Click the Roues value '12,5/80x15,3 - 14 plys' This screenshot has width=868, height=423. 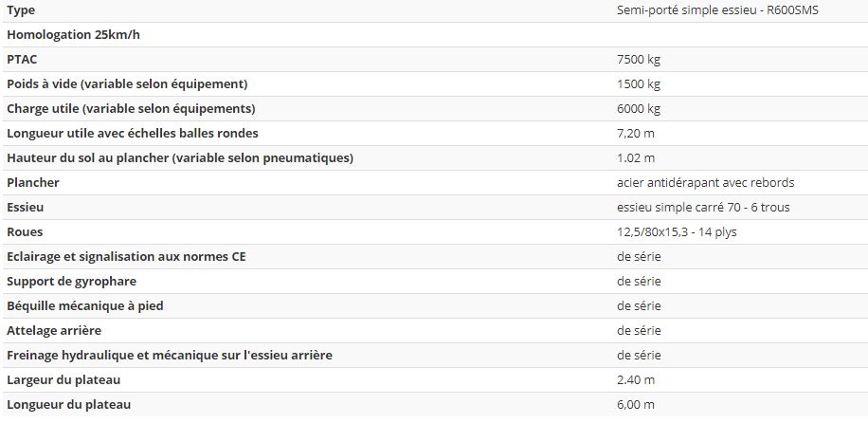click(x=678, y=232)
